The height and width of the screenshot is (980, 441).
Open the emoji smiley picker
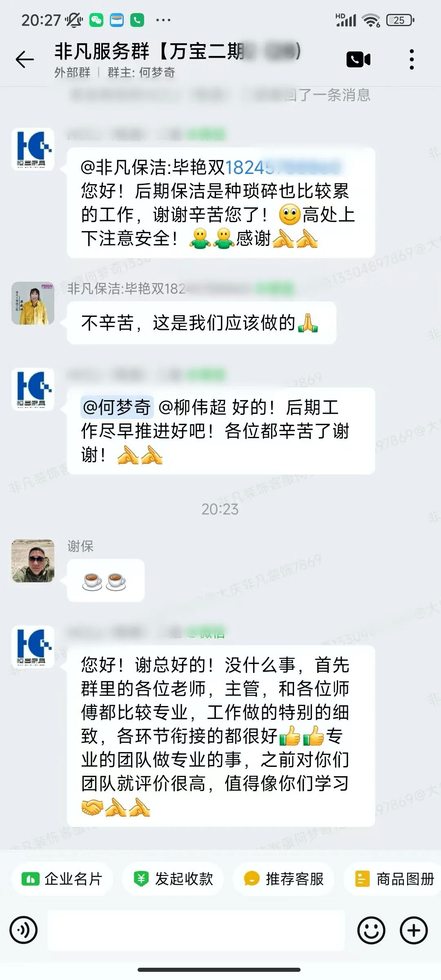[371, 931]
